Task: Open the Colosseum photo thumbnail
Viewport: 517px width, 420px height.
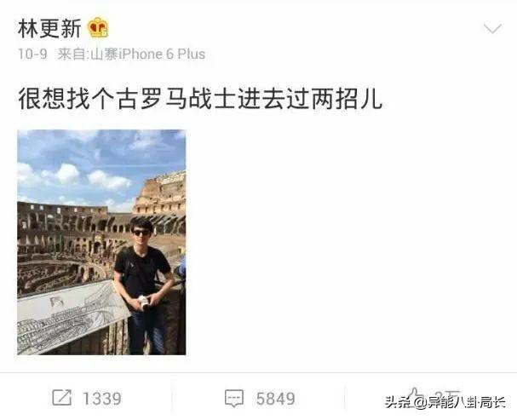Action: click(101, 242)
